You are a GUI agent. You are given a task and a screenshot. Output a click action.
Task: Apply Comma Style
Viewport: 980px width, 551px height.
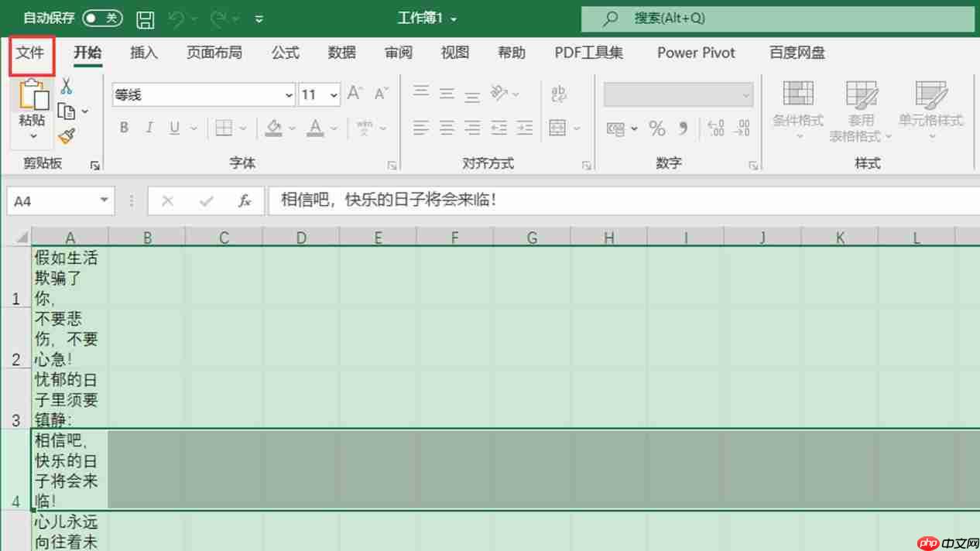683,128
